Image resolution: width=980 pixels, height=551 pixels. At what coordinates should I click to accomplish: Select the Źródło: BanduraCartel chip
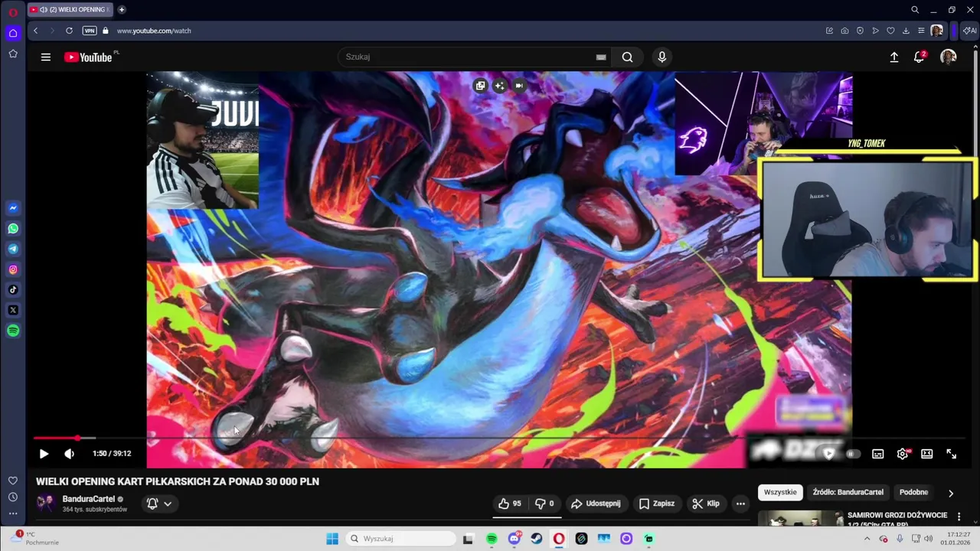click(848, 492)
